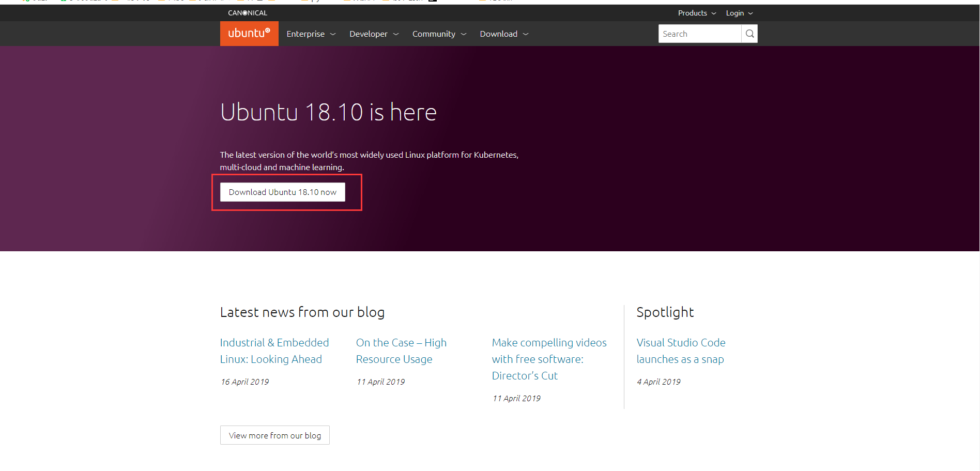Click the Ubuntu 18.10 is here heading

click(328, 112)
